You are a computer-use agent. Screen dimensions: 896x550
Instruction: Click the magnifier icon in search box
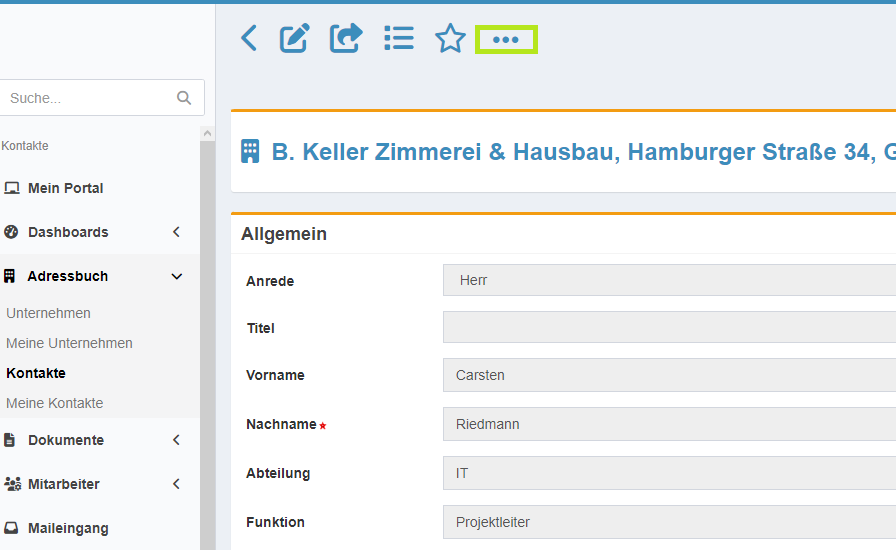click(184, 98)
